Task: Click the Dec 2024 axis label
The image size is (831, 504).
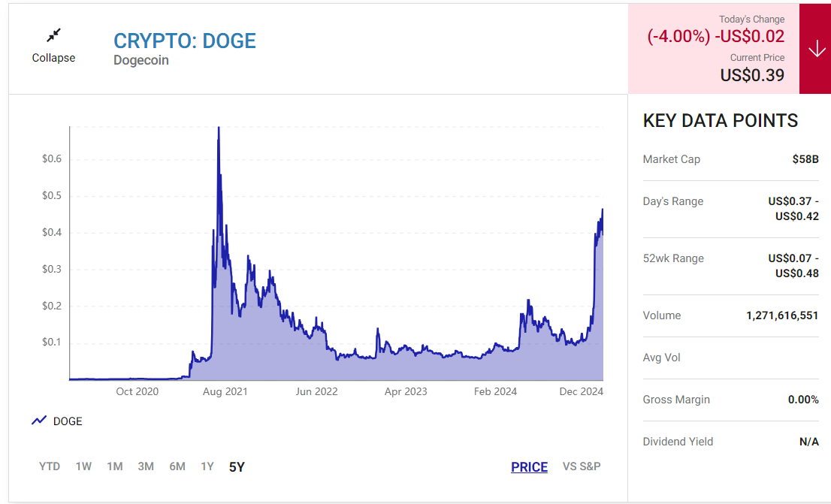Action: click(582, 391)
